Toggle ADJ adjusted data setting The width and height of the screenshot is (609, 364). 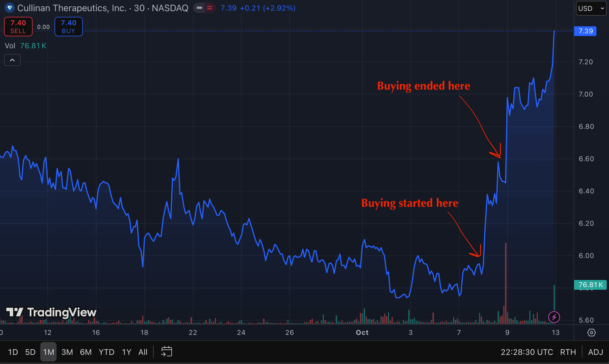pos(596,352)
